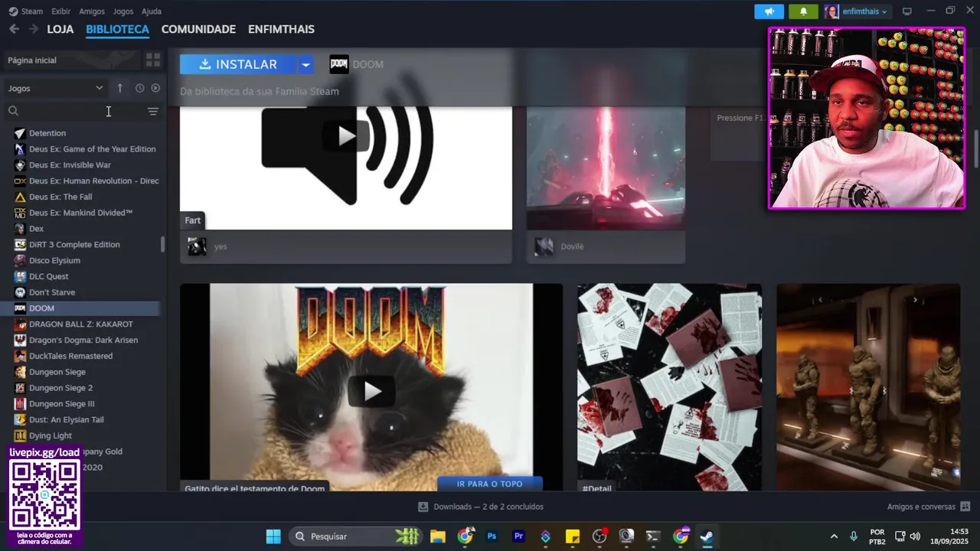Select DLC Quest in the library
Image resolution: width=980 pixels, height=551 pixels.
coord(48,276)
